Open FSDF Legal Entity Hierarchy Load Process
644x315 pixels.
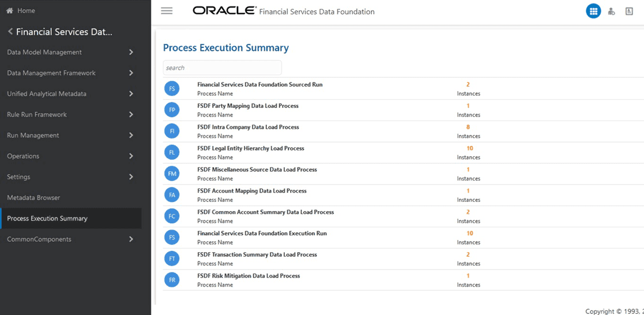251,148
